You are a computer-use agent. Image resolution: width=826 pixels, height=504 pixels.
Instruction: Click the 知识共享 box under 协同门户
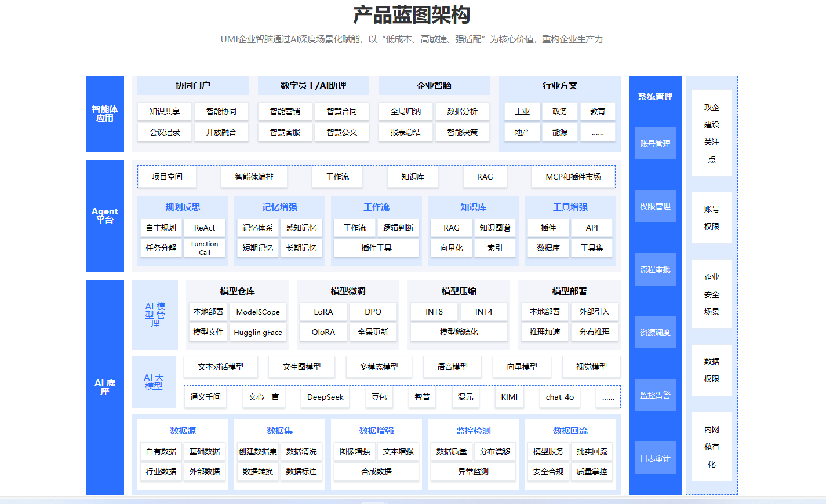click(x=165, y=111)
